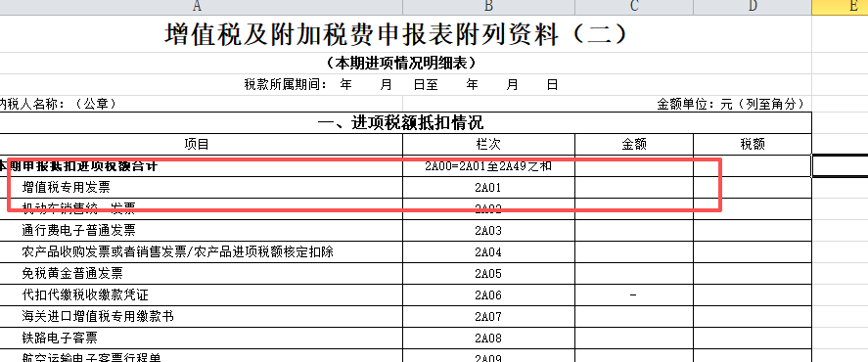Click cell 2A04
The width and height of the screenshot is (868, 362).
tap(489, 252)
